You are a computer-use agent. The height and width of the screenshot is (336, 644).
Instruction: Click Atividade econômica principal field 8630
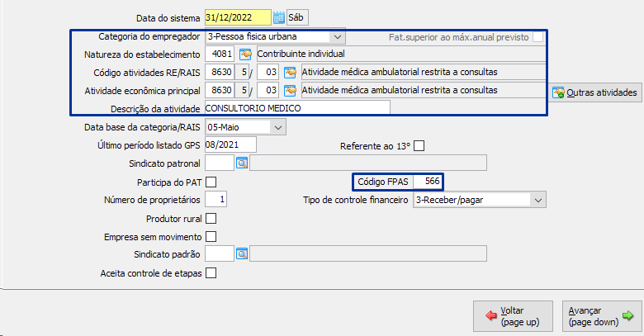point(220,90)
